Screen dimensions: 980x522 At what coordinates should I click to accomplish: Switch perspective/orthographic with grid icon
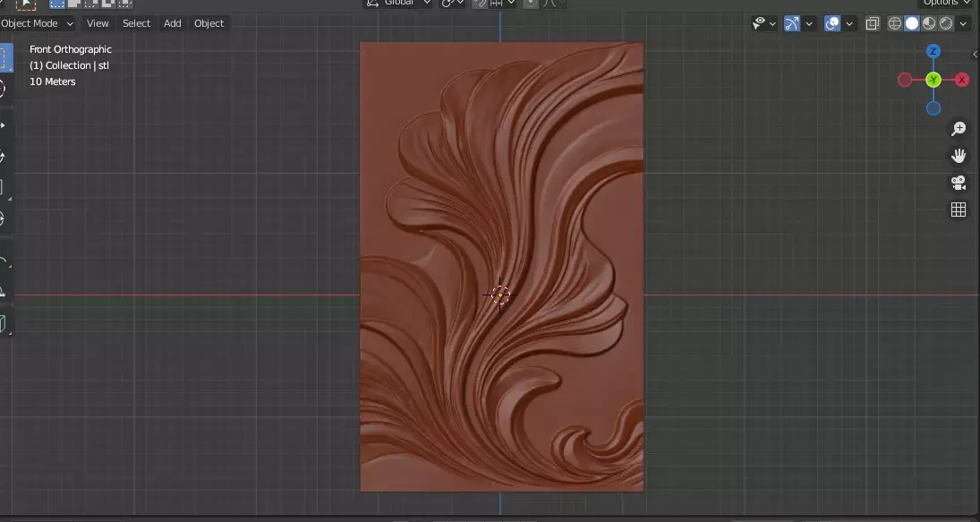click(959, 210)
